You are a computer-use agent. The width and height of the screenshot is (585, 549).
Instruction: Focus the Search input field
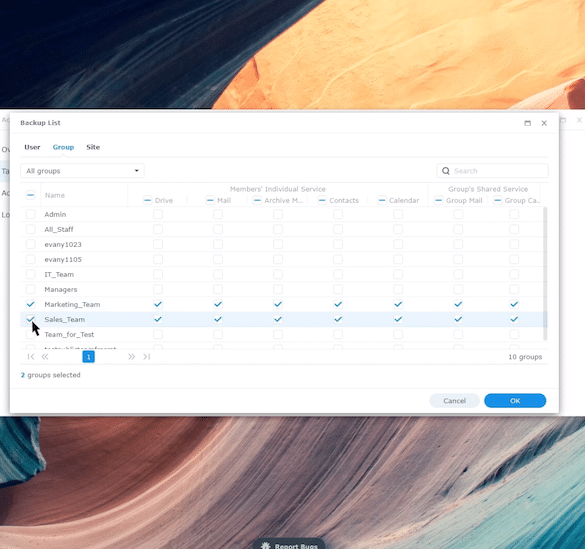492,171
